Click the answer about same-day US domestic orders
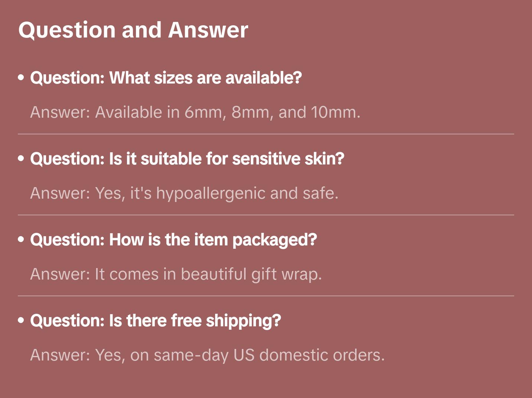 point(207,355)
